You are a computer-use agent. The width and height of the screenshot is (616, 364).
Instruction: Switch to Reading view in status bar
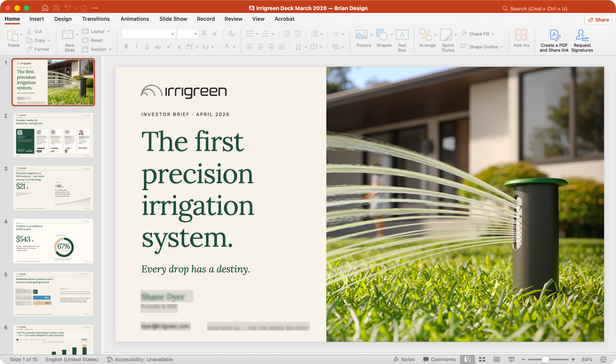pyautogui.click(x=497, y=360)
